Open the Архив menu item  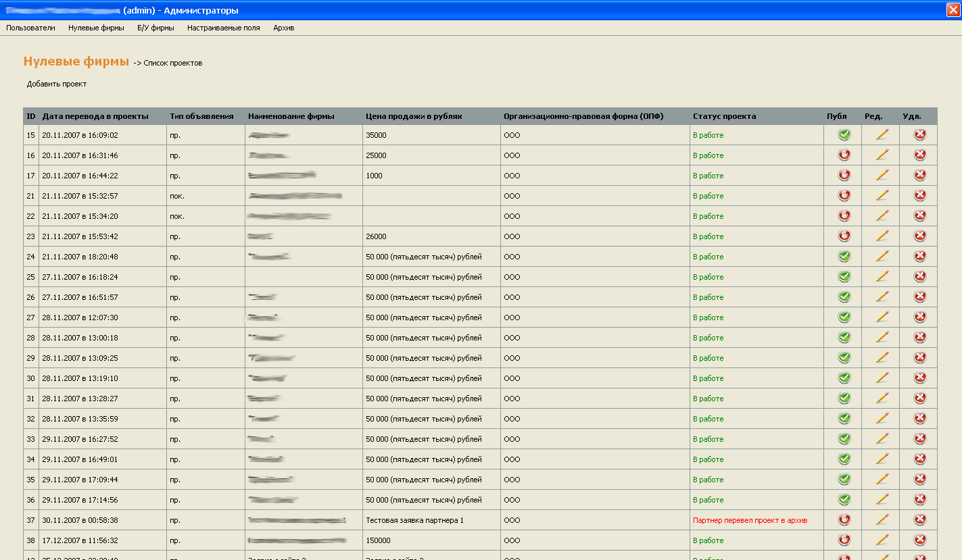(283, 28)
